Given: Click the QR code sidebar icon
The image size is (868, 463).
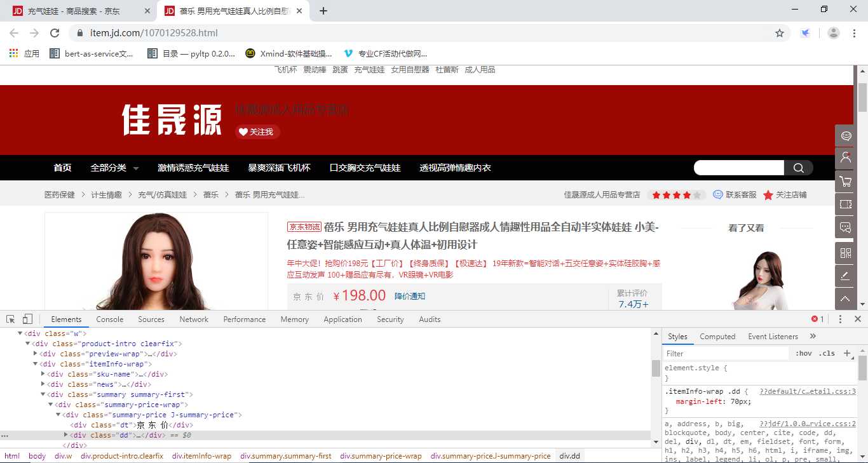Looking at the screenshot, I should (846, 253).
